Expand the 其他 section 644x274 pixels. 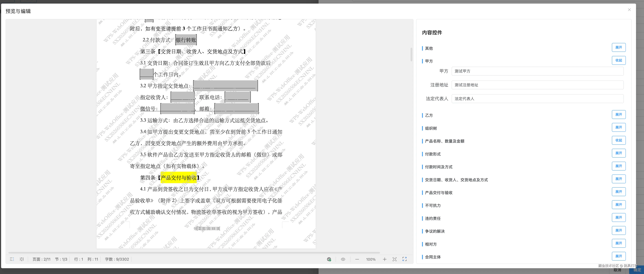619,47
